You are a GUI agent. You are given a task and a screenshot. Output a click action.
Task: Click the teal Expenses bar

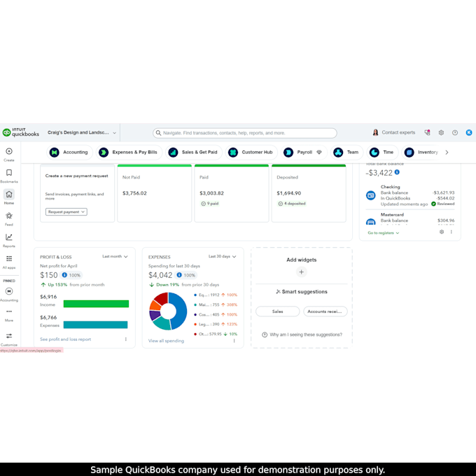95,325
